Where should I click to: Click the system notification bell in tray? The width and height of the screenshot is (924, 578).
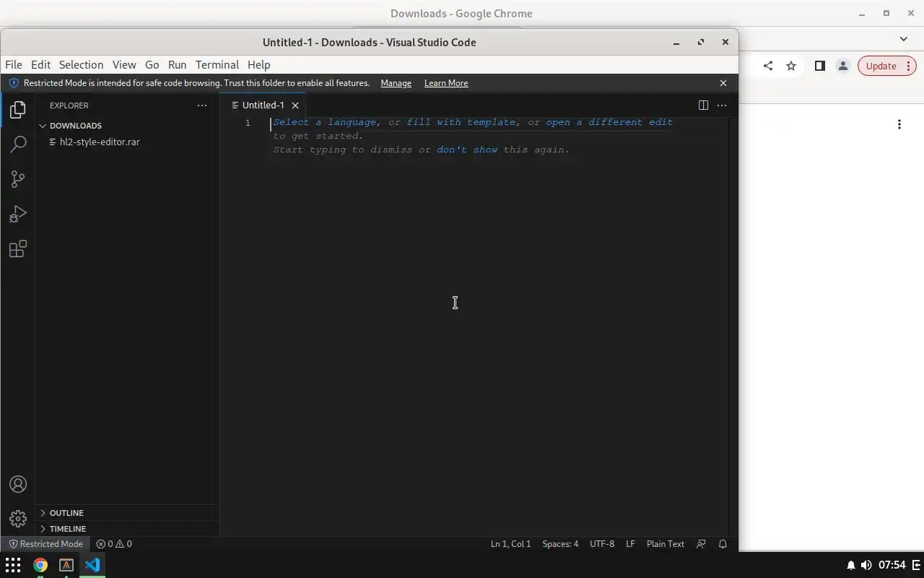(x=851, y=565)
